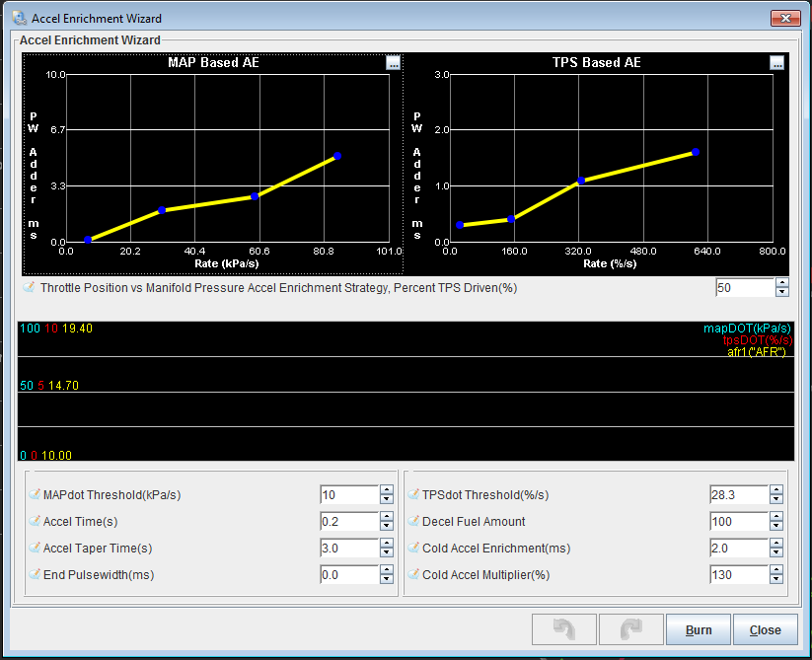The width and height of the screenshot is (812, 660).
Task: Click the TPSdot Threshold input field
Action: pos(737,495)
